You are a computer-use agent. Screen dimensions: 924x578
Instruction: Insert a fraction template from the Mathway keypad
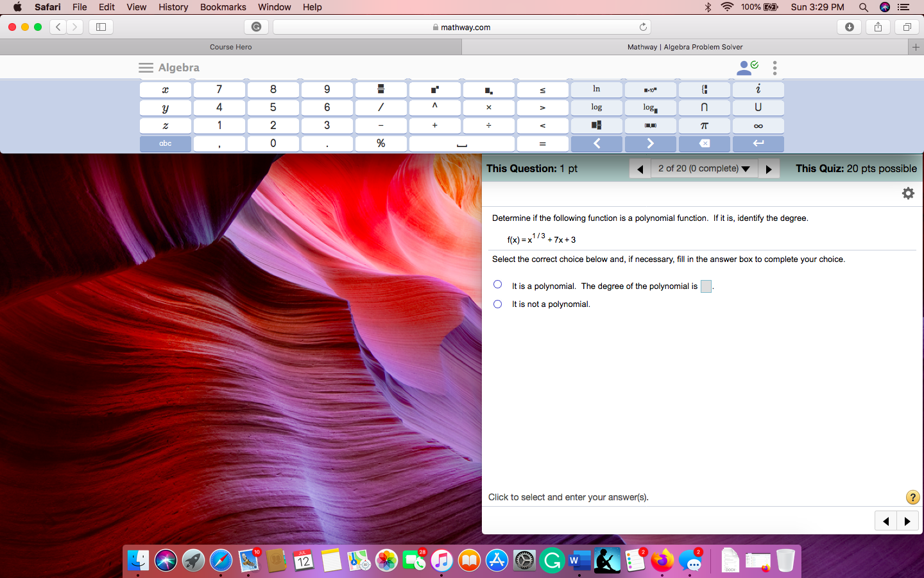381,89
